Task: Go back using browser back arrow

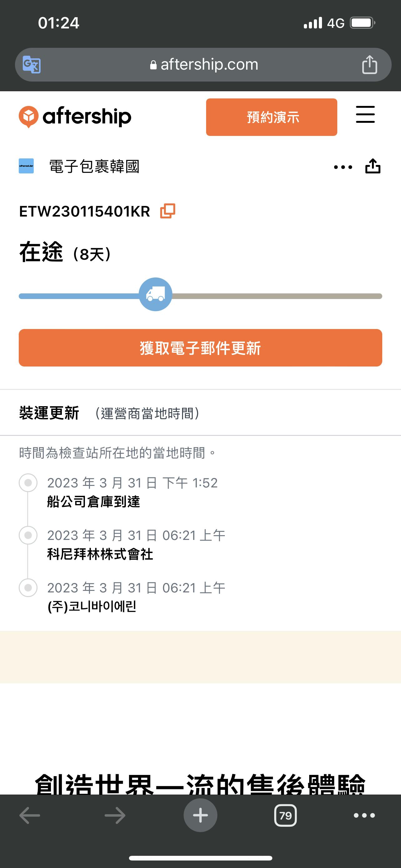Action: [x=30, y=816]
